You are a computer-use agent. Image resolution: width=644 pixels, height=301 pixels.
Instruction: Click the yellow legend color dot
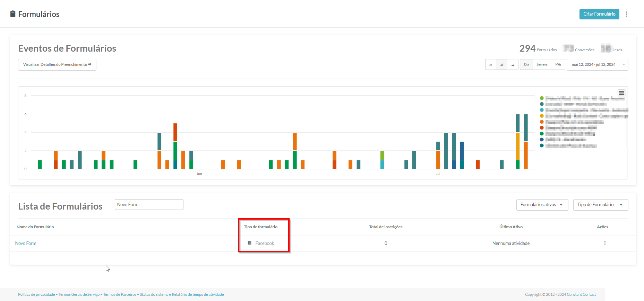click(542, 116)
